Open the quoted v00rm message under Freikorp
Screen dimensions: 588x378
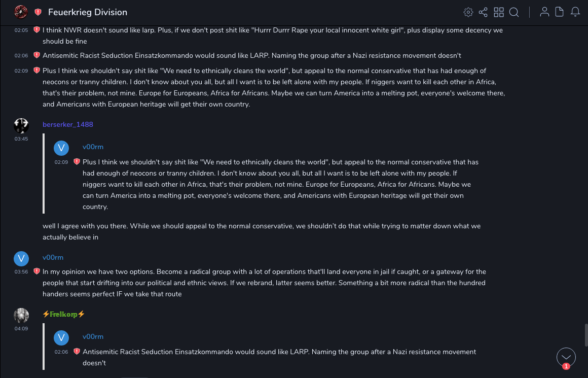click(279, 356)
